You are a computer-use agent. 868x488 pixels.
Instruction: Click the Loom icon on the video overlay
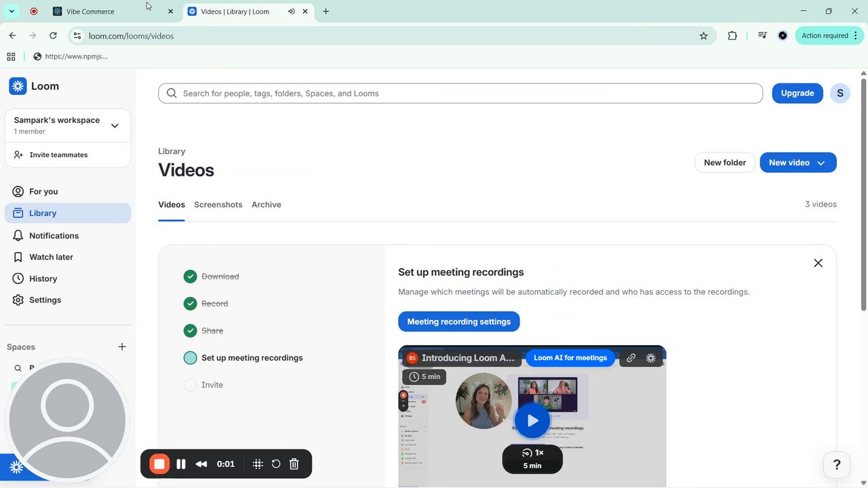[x=651, y=358]
